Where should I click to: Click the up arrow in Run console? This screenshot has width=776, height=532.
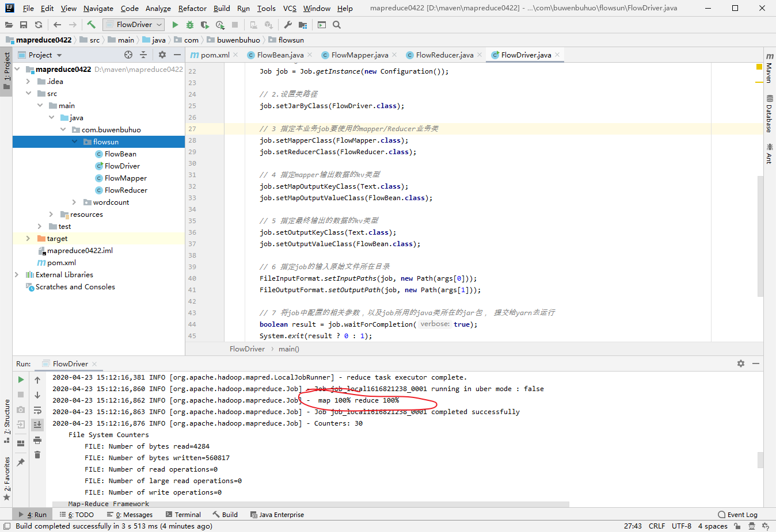(37, 380)
